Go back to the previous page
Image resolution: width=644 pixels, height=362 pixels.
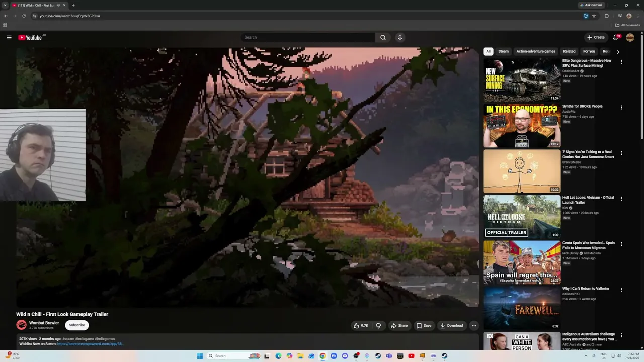6,16
